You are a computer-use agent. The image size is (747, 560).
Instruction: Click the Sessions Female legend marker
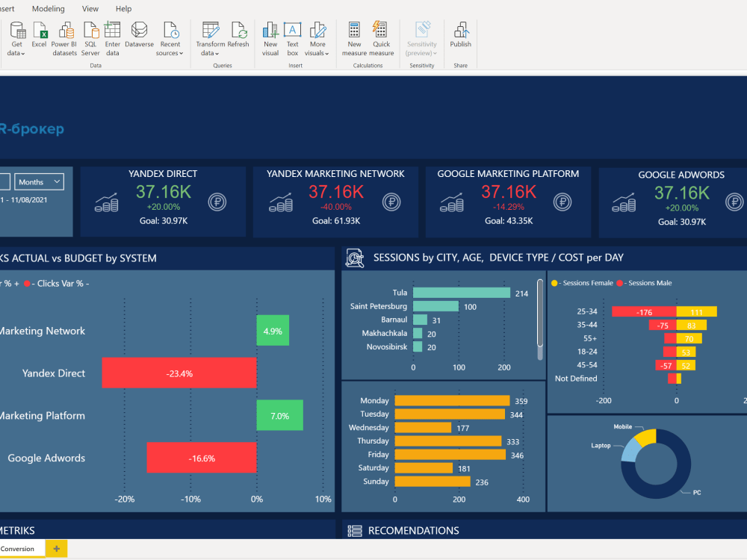(x=554, y=283)
